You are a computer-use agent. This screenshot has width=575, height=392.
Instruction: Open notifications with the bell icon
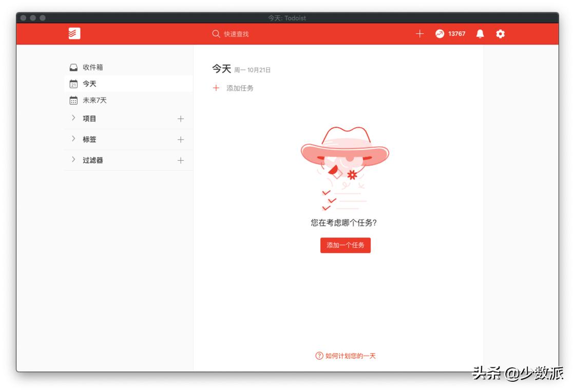point(480,33)
